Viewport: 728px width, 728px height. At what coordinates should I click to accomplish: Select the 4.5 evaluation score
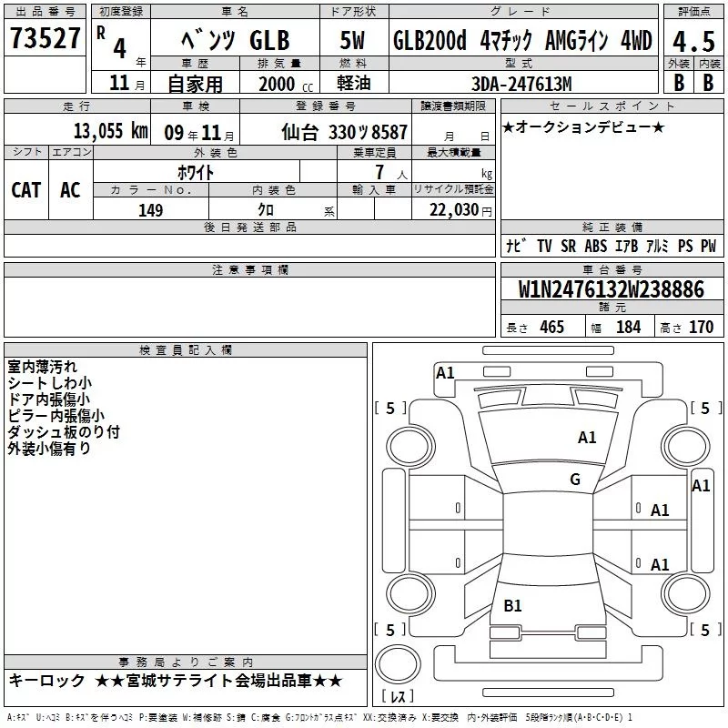(x=693, y=40)
